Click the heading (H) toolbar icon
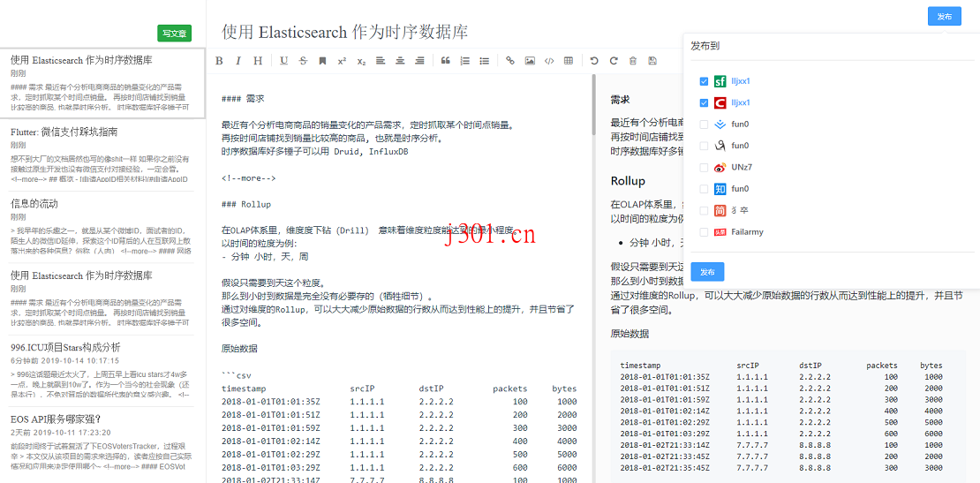This screenshot has width=980, height=483. tap(258, 61)
